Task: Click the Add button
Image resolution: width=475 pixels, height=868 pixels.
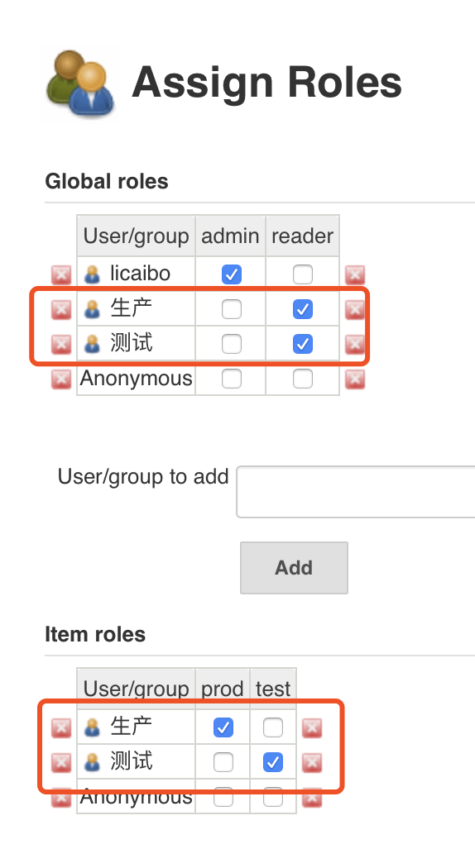Action: coord(294,567)
